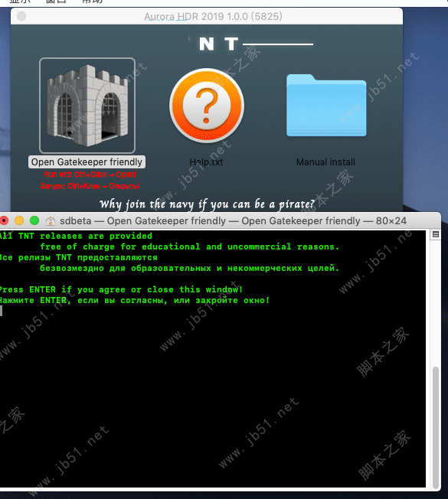The image size is (448, 499).
Task: Open the Gatekeeper castle icon
Action: [87, 106]
